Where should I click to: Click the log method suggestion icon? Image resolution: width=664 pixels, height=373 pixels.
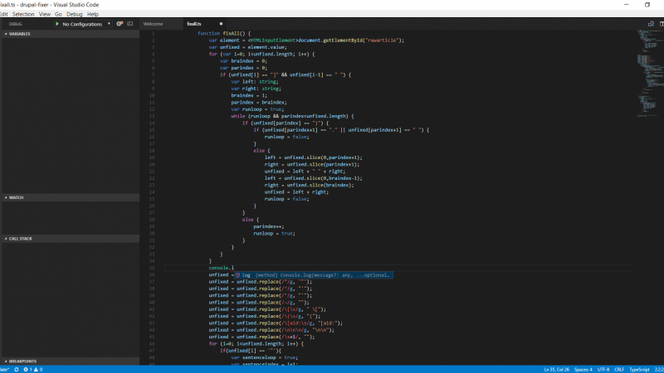[238, 275]
